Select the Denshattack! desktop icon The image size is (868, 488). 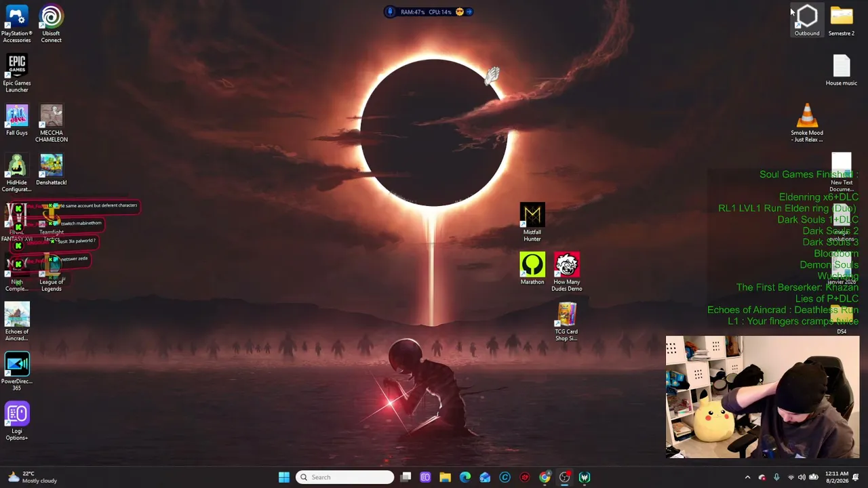click(51, 169)
